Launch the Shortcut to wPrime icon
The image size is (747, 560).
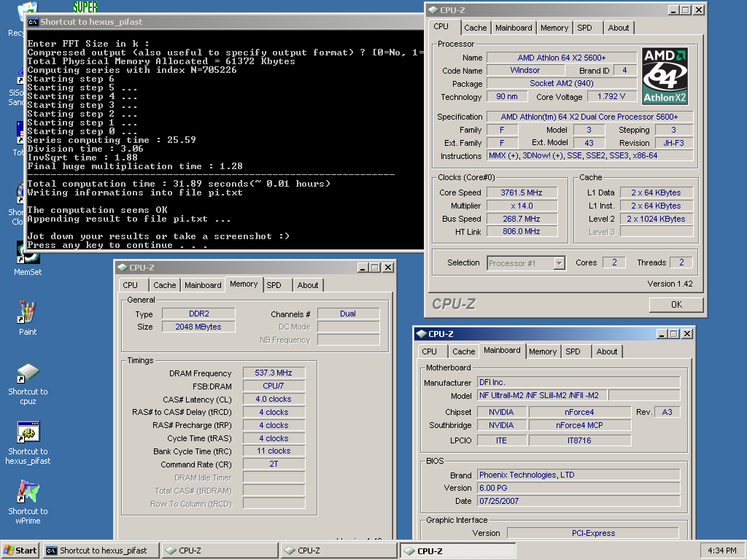pos(28,502)
